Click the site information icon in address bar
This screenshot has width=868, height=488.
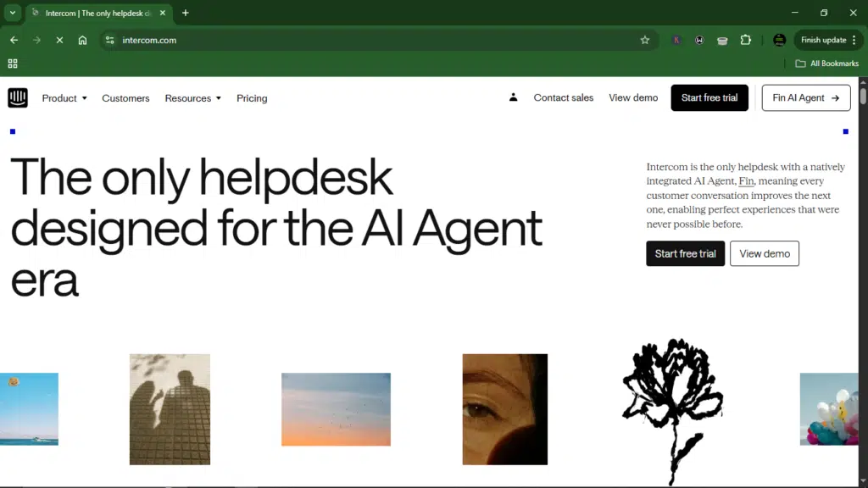click(x=109, y=40)
